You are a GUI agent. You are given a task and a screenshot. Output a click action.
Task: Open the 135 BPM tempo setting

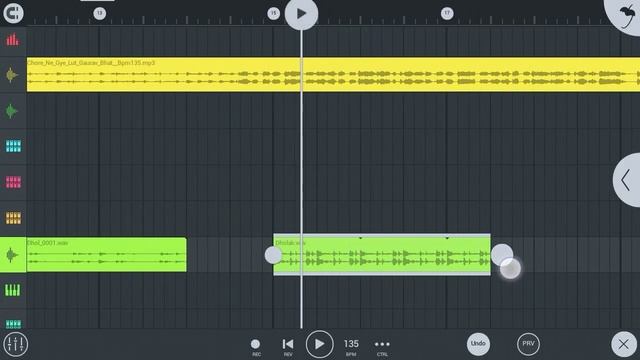[x=351, y=347]
